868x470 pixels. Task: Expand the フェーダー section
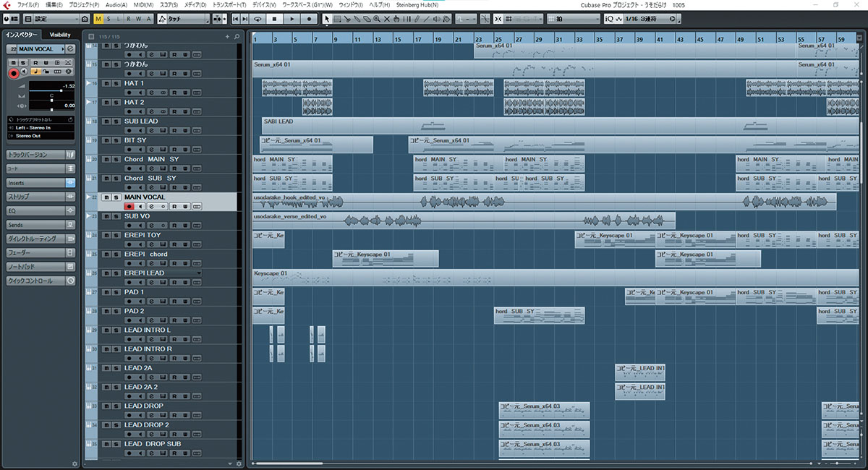[41, 252]
